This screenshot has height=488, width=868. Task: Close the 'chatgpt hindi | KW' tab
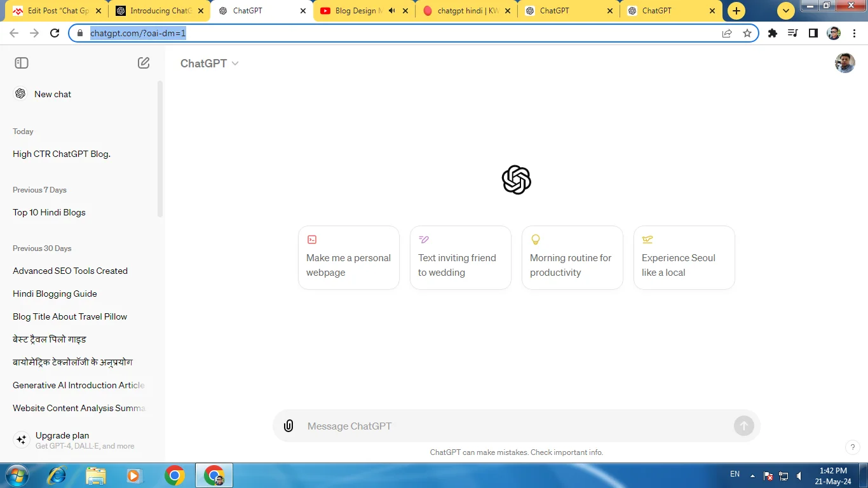(508, 11)
